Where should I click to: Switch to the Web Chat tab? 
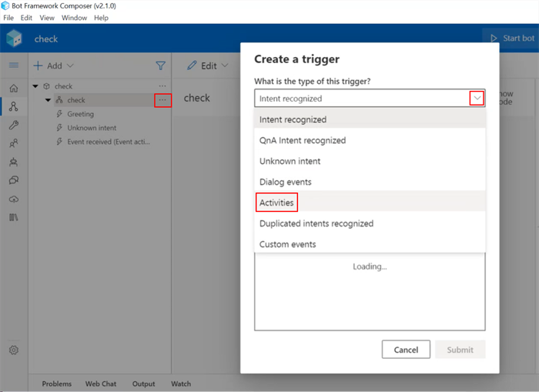coord(101,384)
